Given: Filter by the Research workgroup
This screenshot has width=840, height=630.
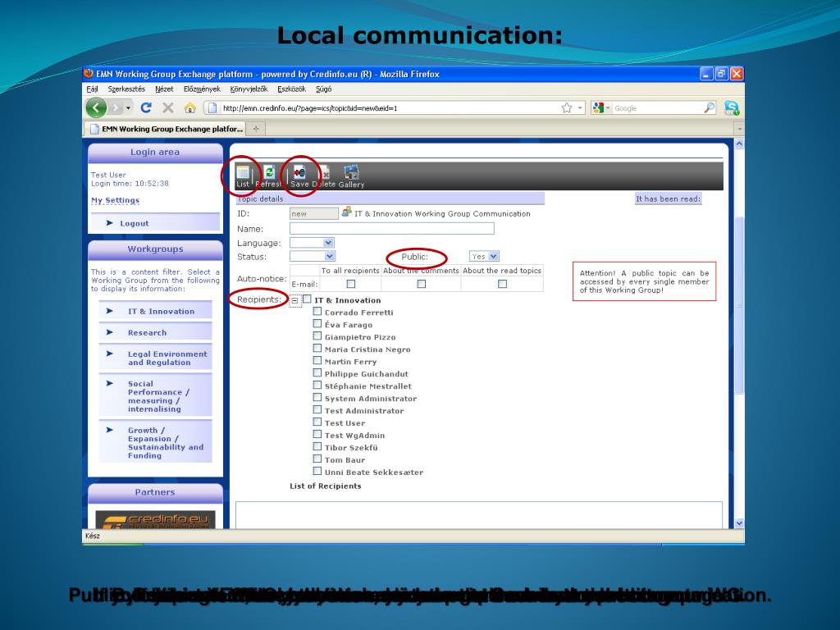Looking at the screenshot, I should pos(155,333).
